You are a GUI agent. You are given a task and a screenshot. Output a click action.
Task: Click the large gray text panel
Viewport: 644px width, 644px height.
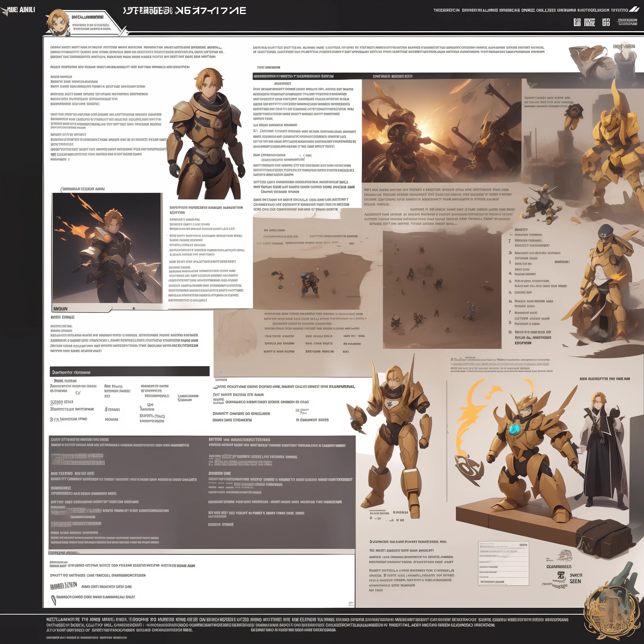(202, 492)
